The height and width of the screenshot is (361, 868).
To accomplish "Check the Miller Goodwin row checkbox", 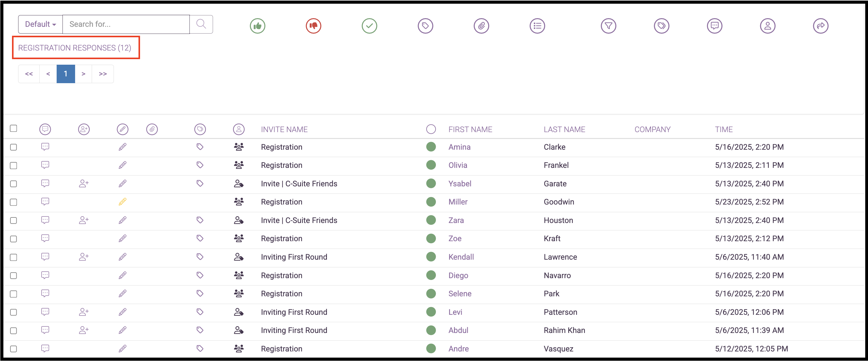I will point(14,202).
